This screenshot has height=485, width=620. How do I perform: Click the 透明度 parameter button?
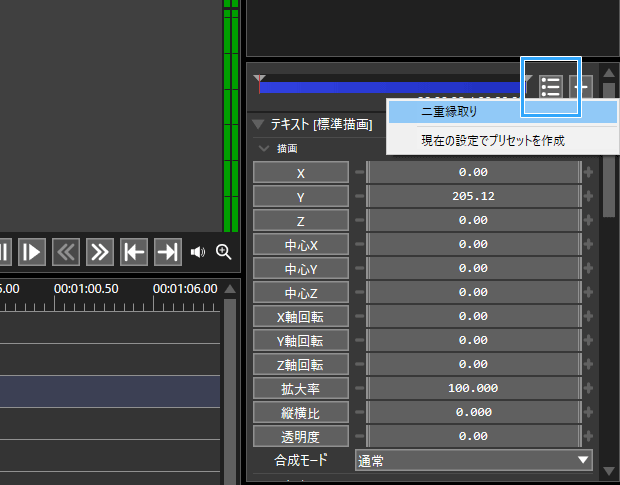pyautogui.click(x=301, y=436)
